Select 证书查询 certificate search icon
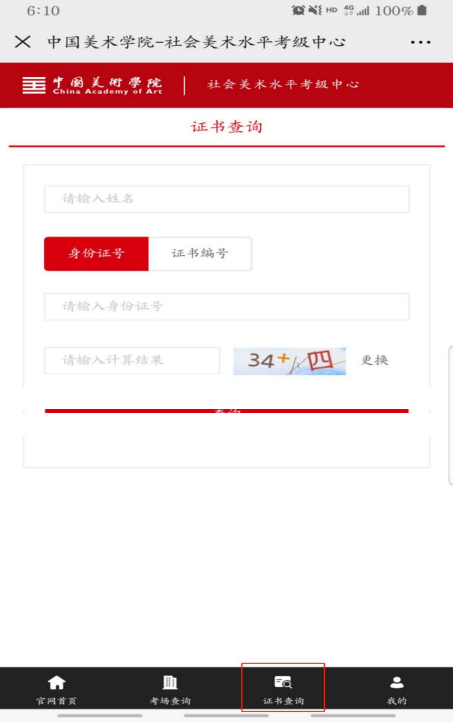 coord(283,689)
